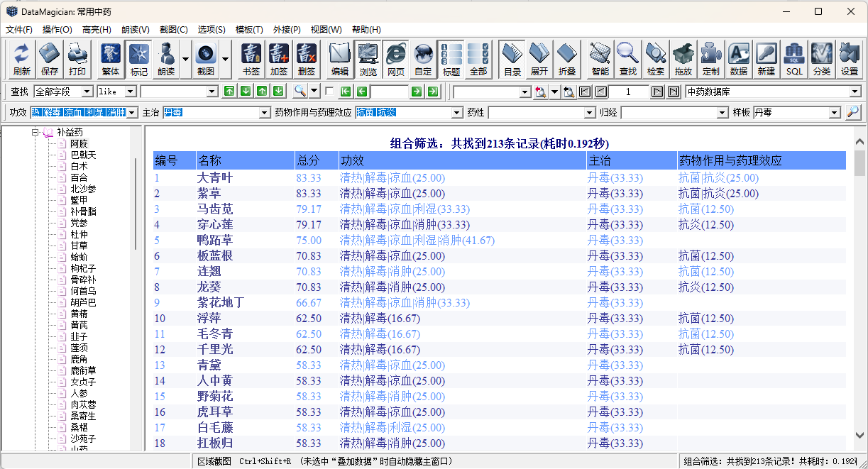Click the 拖放 drag-drop basket icon

tap(683, 60)
